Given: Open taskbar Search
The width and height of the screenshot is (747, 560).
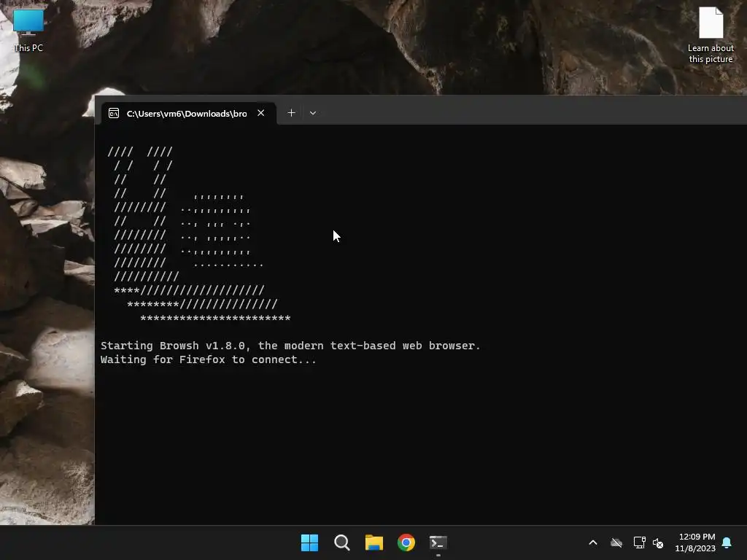Looking at the screenshot, I should click(342, 542).
